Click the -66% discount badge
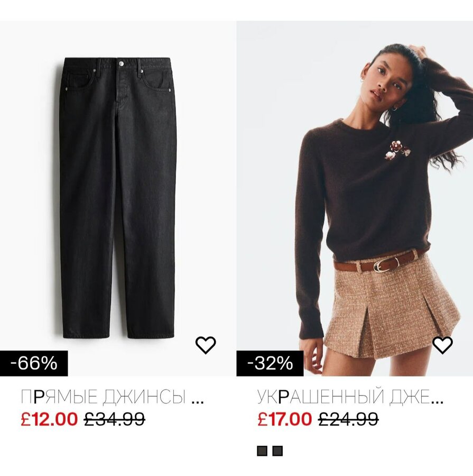The width and height of the screenshot is (473, 476). [34, 363]
